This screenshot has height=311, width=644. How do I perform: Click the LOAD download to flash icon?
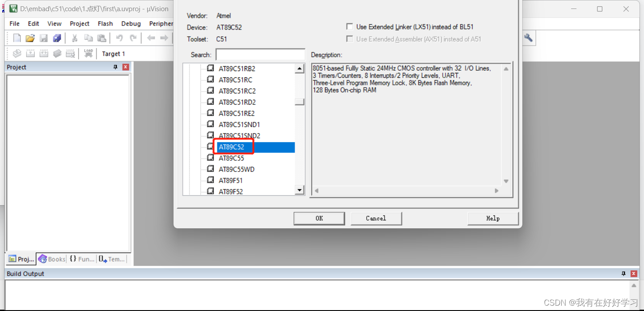pos(89,54)
